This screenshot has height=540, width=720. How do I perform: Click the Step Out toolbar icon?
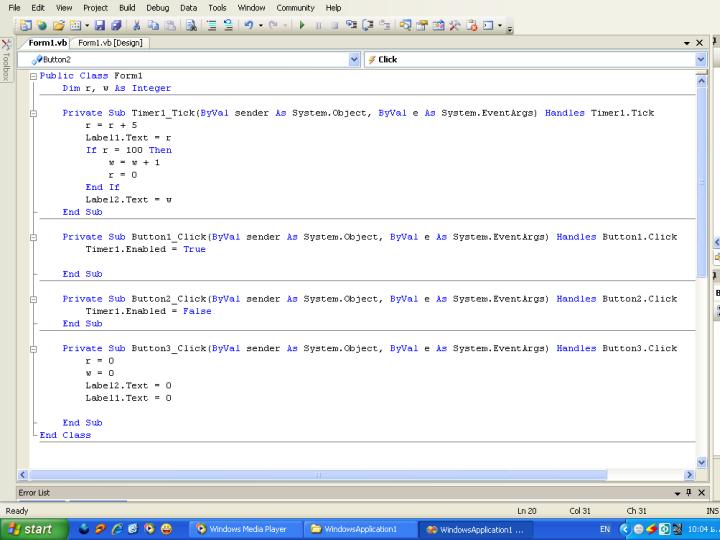[x=384, y=25]
